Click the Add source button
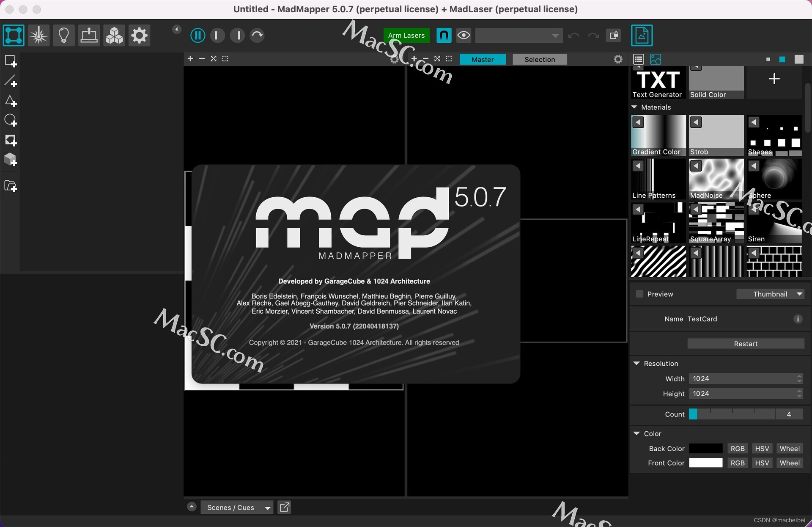This screenshot has height=527, width=812. coord(774,79)
